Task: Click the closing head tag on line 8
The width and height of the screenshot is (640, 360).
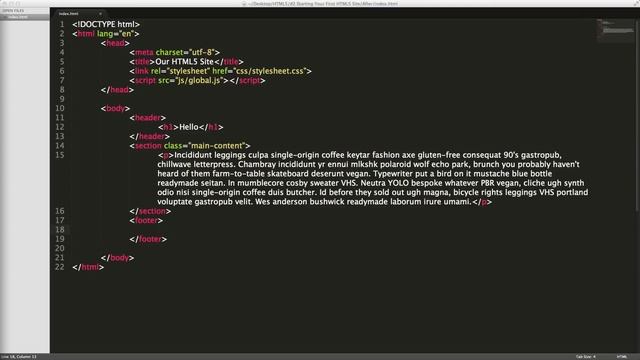Action: (x=117, y=90)
